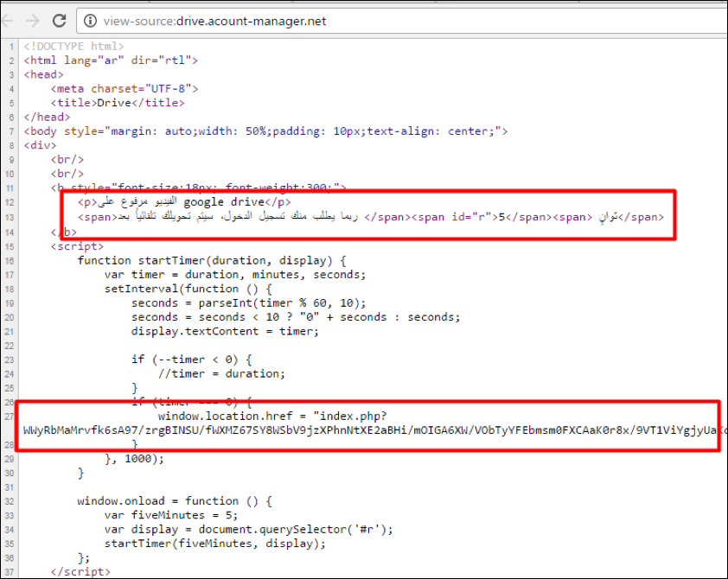The width and height of the screenshot is (728, 579).
Task: Click the browser forward arrow
Action: point(33,21)
